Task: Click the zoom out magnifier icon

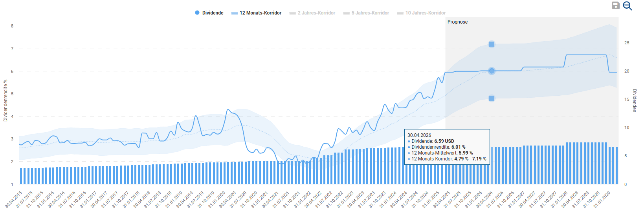Action: [x=627, y=6]
